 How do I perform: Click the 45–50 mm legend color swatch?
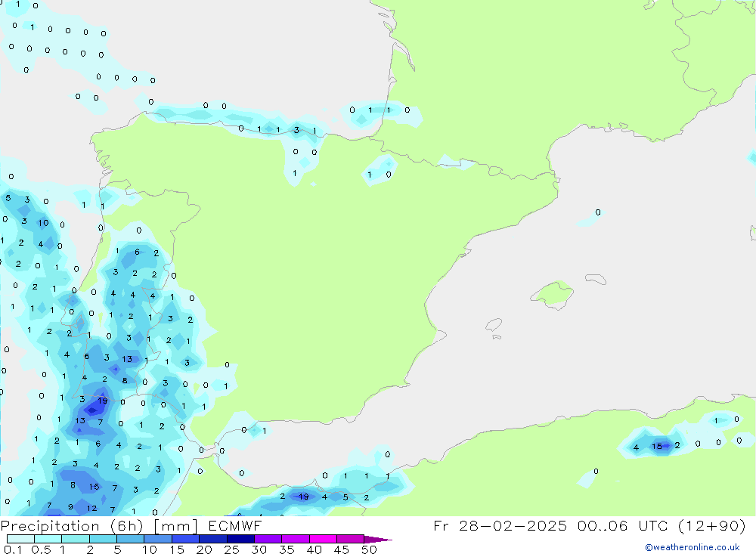pyautogui.click(x=351, y=539)
